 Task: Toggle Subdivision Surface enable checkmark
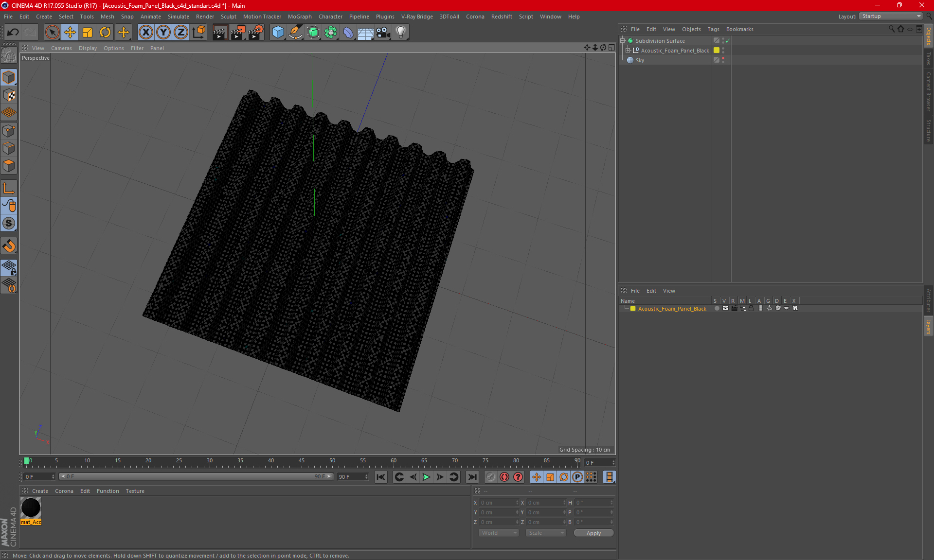[728, 41]
